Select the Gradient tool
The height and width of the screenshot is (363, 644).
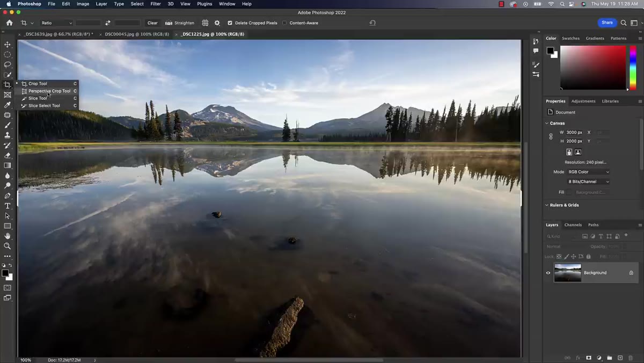coord(8,165)
